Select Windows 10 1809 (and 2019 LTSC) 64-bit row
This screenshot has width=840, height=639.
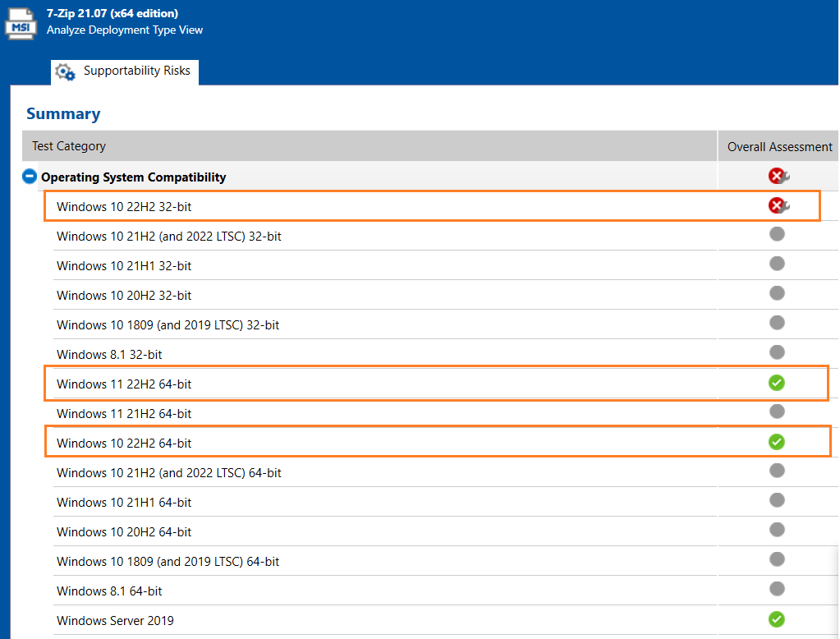coord(168,562)
